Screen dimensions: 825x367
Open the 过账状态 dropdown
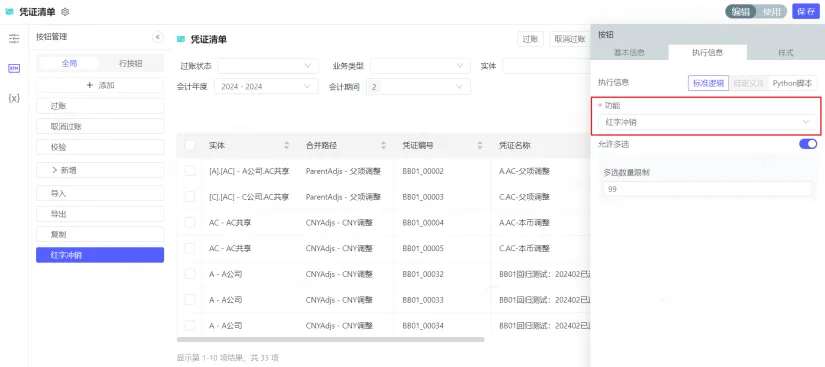(x=268, y=66)
